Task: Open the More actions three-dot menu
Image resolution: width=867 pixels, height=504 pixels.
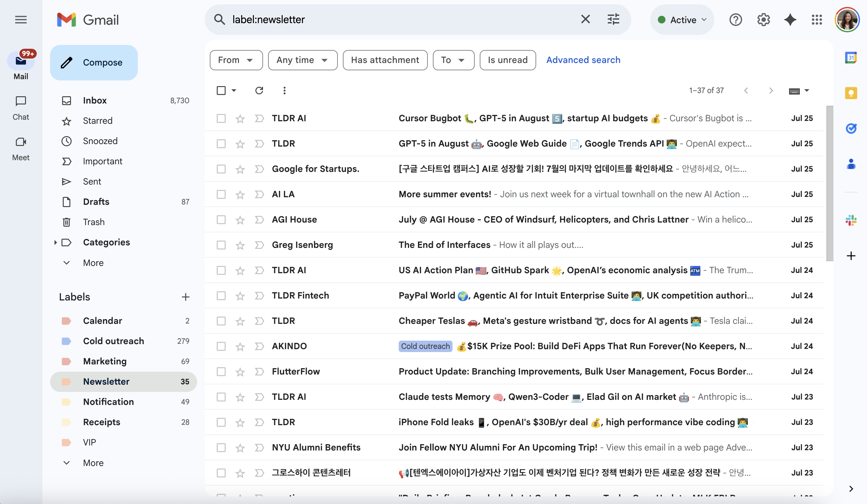Action: click(x=284, y=91)
